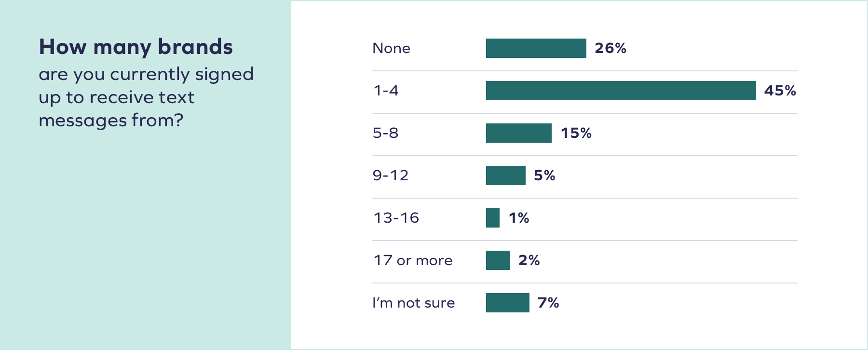Click the 45% value label
868x350 pixels.
[x=780, y=91]
